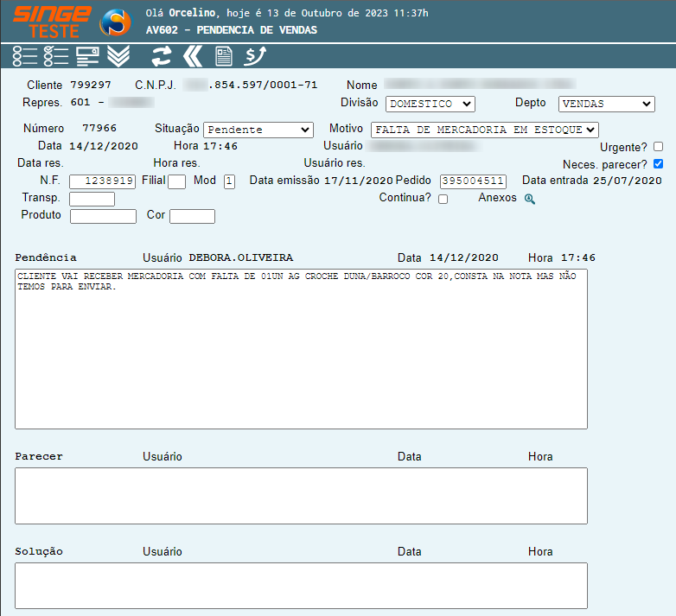Click the triple down chevron icon
The image size is (676, 616).
coord(118,57)
